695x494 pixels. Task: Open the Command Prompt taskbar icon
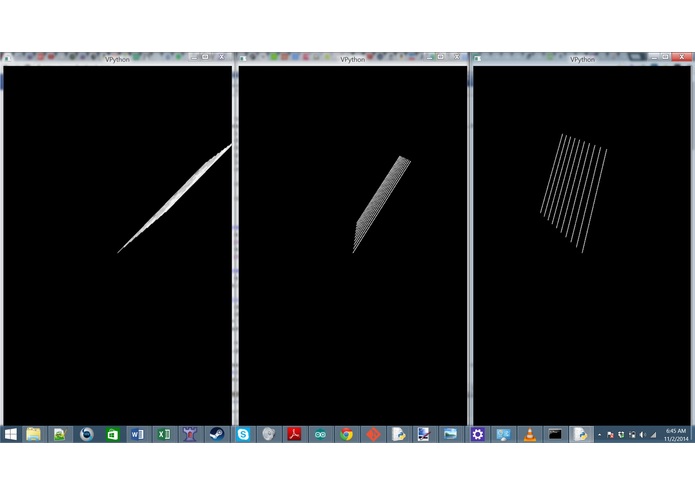pyautogui.click(x=555, y=434)
